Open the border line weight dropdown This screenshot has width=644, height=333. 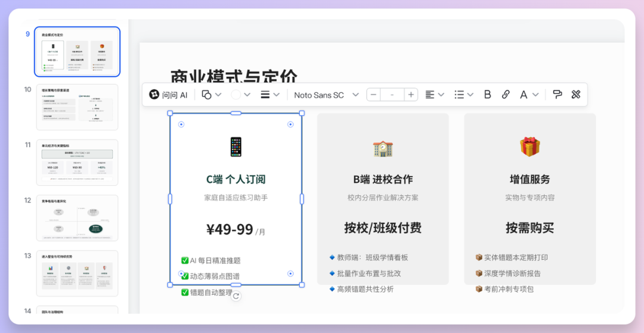(270, 95)
